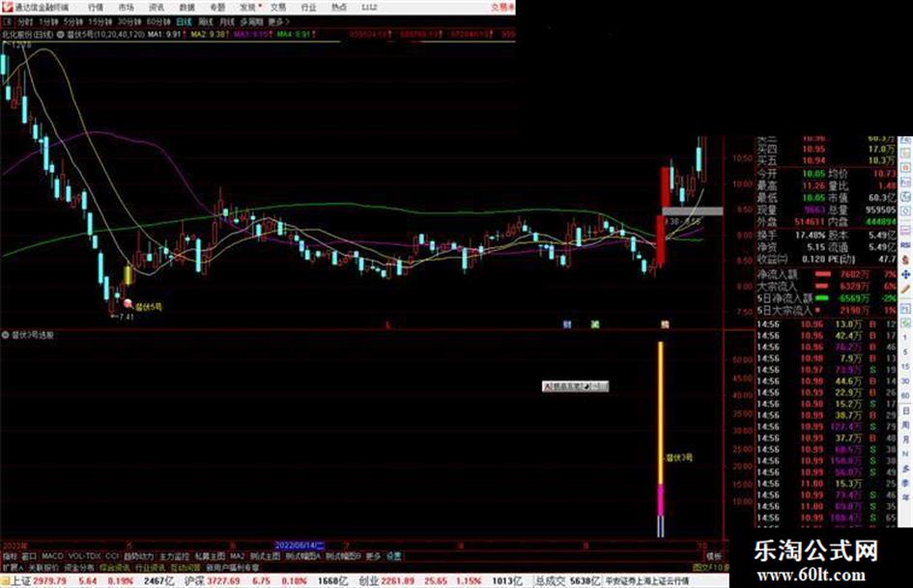913x588 pixels.
Task: Click the 2022/06/14 date marker on time axis
Action: (299, 546)
